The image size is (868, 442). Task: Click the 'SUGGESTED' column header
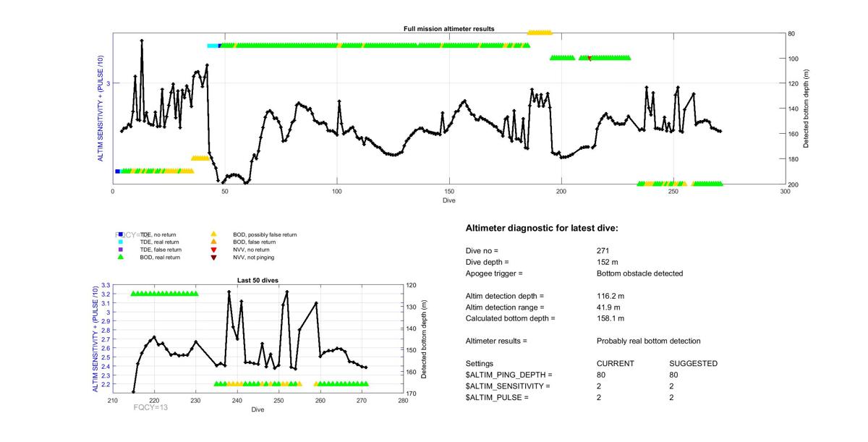(x=694, y=363)
